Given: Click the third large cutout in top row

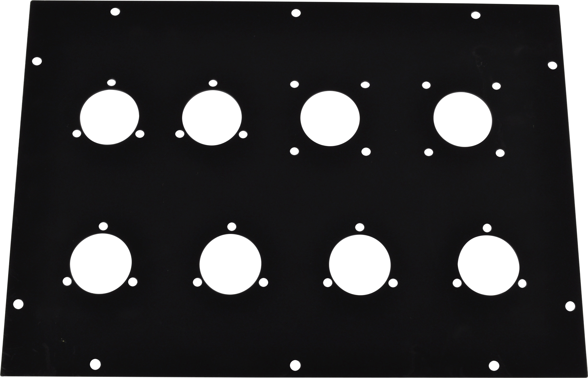Looking at the screenshot, I should pos(330,119).
